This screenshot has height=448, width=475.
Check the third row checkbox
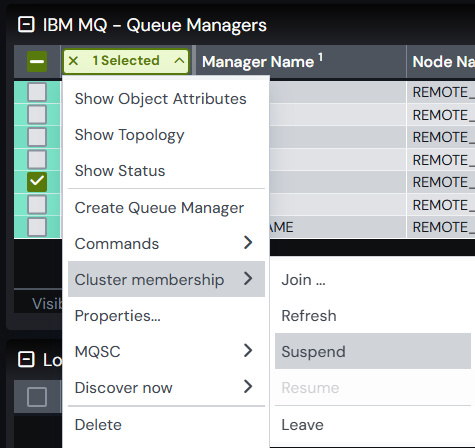[x=37, y=137]
